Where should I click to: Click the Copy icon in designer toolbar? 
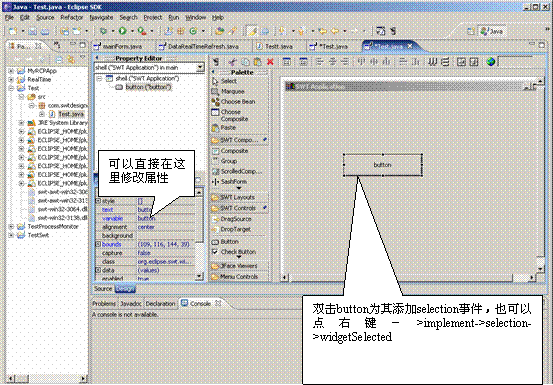pos(245,62)
